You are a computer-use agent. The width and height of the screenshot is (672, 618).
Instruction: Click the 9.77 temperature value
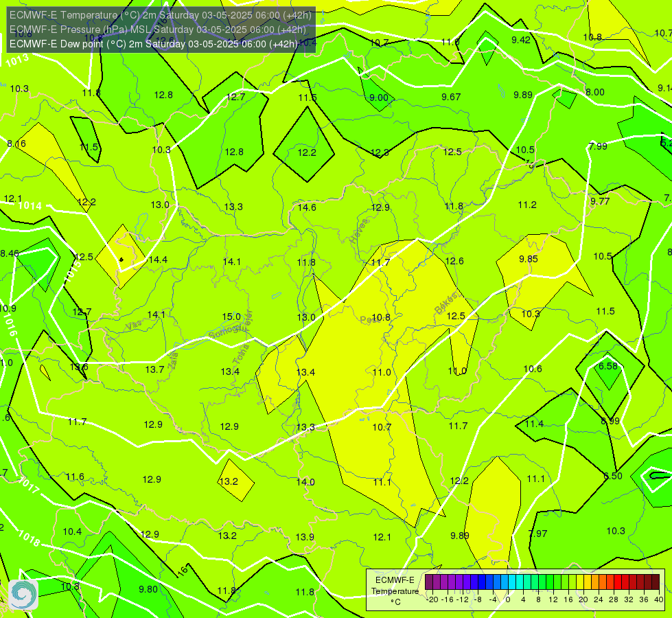tap(599, 201)
